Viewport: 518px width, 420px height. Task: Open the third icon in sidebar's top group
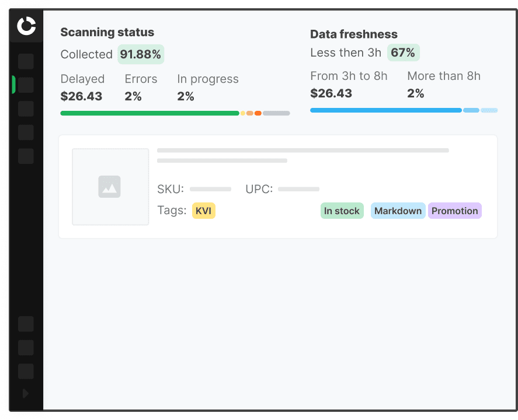(26, 108)
